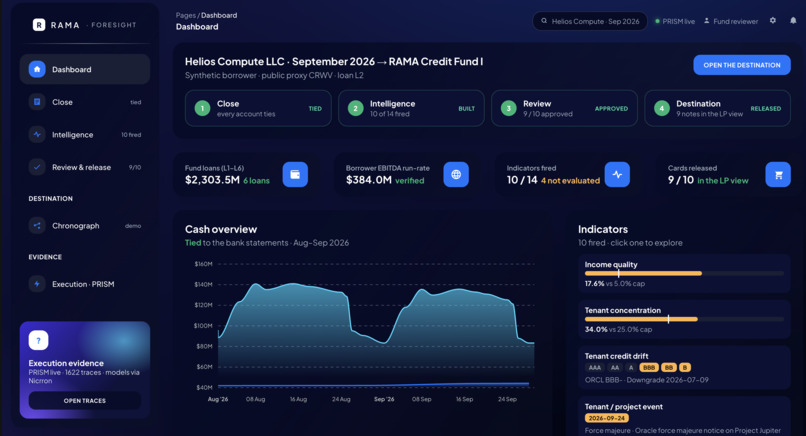Image resolution: width=806 pixels, height=436 pixels.
Task: Click the B rating chip
Action: point(685,368)
